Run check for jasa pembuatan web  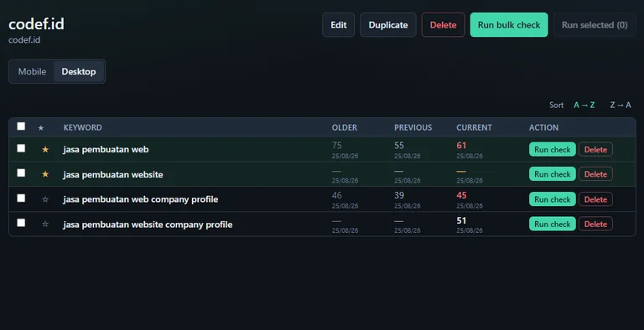(x=553, y=149)
